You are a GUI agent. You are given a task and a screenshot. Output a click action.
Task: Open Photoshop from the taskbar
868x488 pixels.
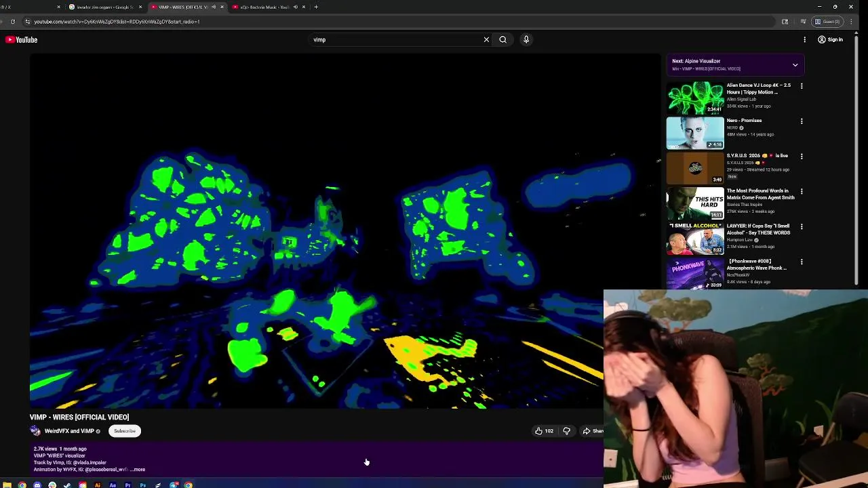[x=143, y=485]
